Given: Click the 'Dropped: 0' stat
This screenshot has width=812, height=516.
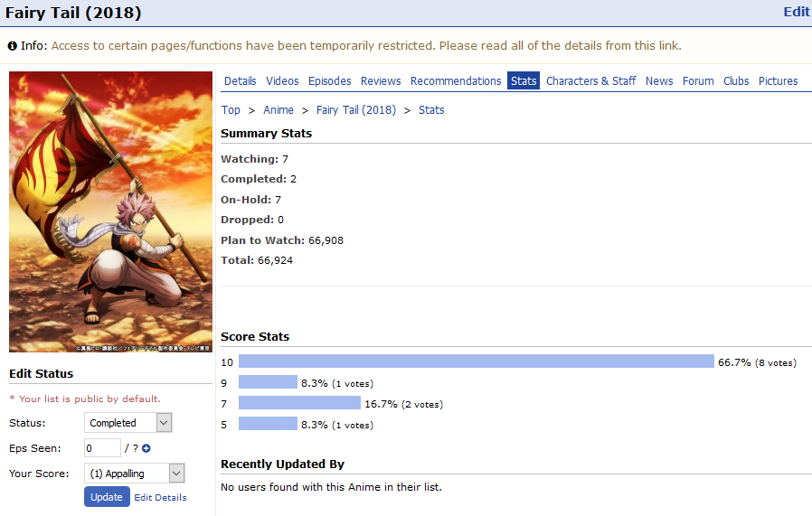Looking at the screenshot, I should pyautogui.click(x=252, y=220).
